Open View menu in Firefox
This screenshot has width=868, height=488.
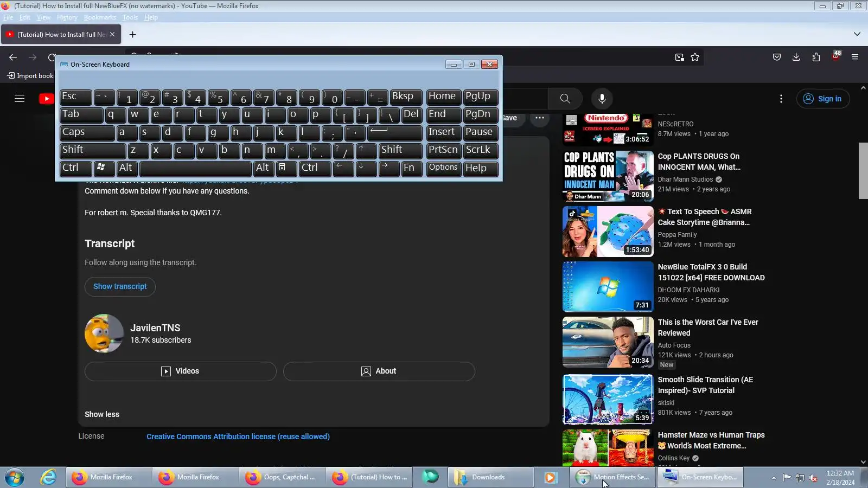(43, 17)
